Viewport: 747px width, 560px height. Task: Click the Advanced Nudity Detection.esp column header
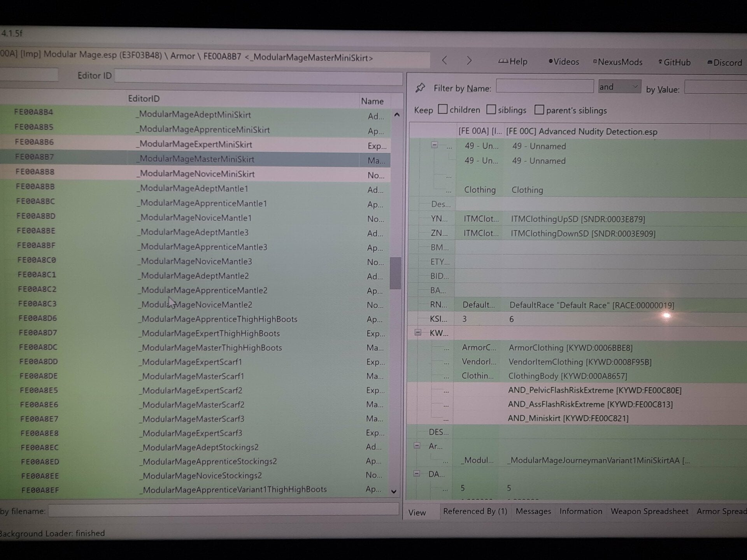tap(582, 131)
